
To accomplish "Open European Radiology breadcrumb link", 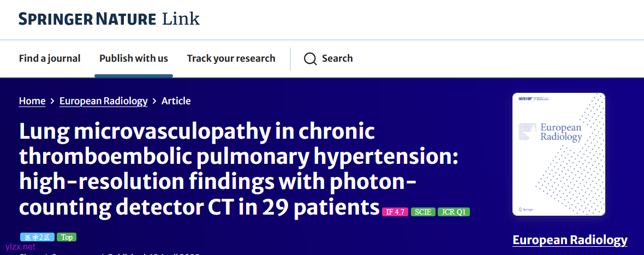I will [x=104, y=101].
